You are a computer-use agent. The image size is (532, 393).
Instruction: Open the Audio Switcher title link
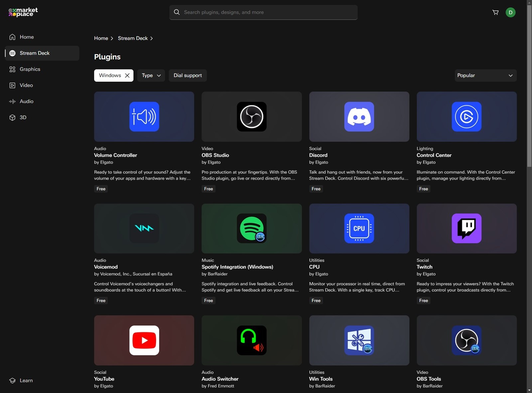(x=220, y=379)
